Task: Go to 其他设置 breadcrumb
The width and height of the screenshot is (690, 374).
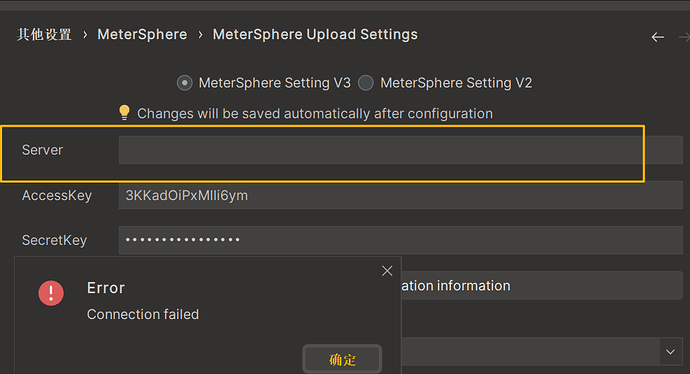Action: pyautogui.click(x=44, y=34)
